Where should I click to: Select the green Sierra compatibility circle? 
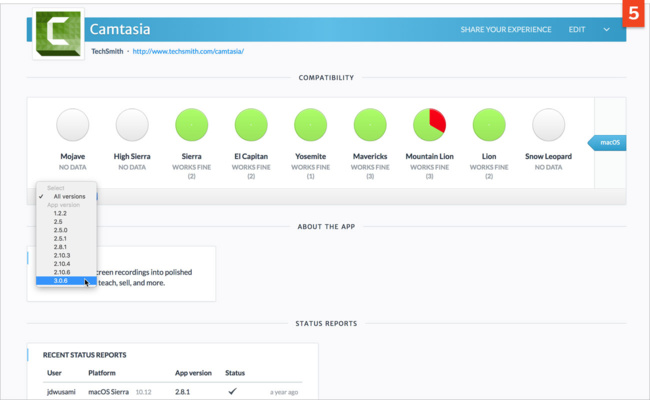pyautogui.click(x=191, y=125)
